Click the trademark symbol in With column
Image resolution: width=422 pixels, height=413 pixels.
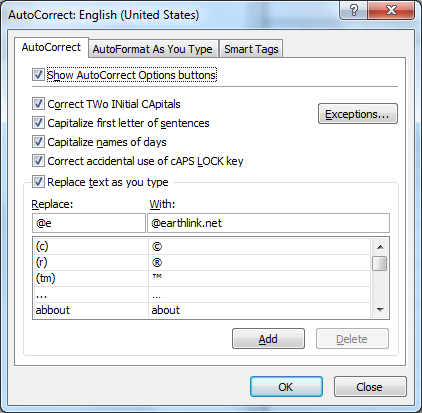[157, 276]
